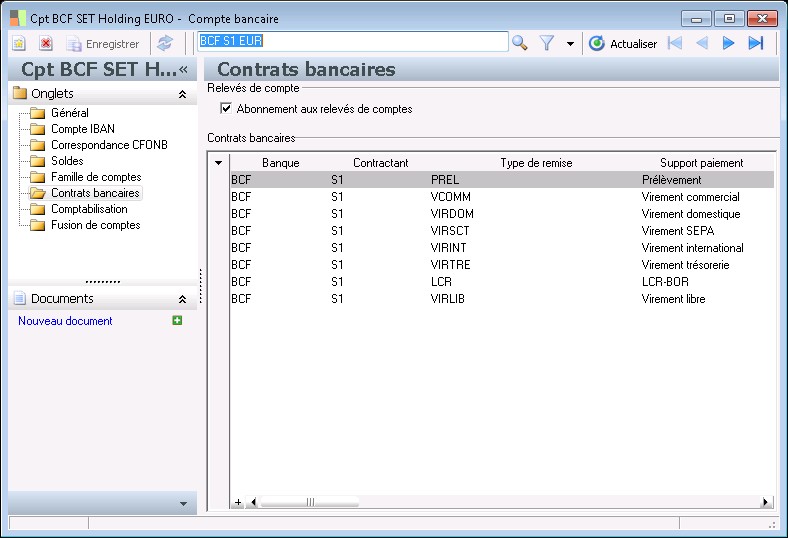Select the Comptabilisation tab in tree
This screenshot has height=538, width=788.
[x=89, y=209]
